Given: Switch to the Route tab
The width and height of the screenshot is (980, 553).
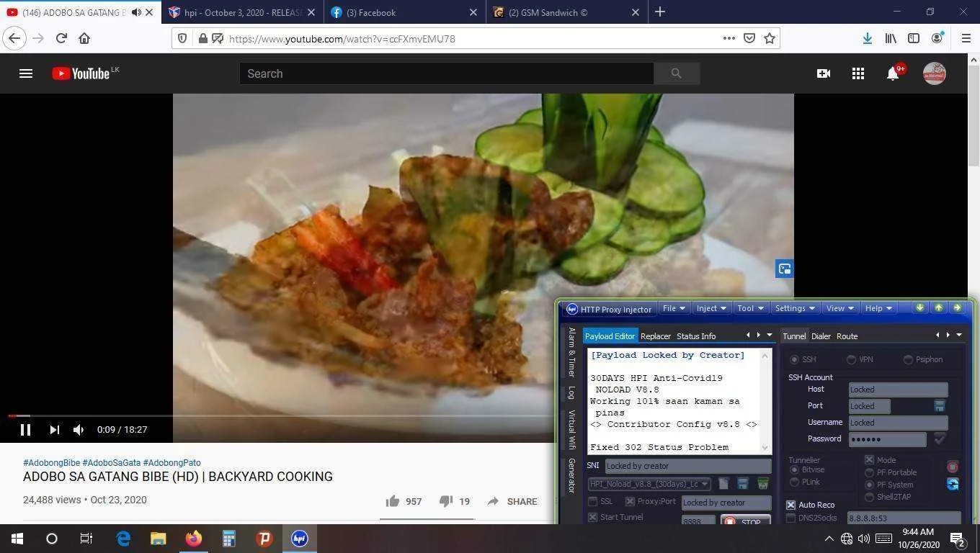Looking at the screenshot, I should 847,336.
